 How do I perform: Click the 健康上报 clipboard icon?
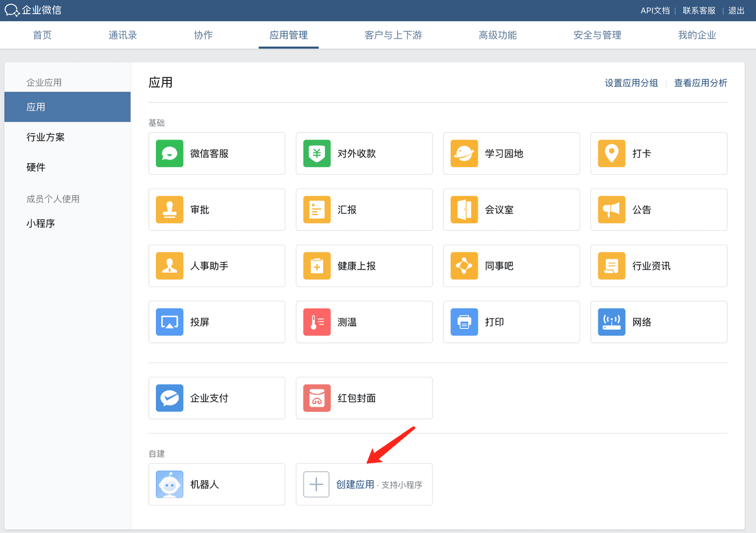pyautogui.click(x=317, y=266)
